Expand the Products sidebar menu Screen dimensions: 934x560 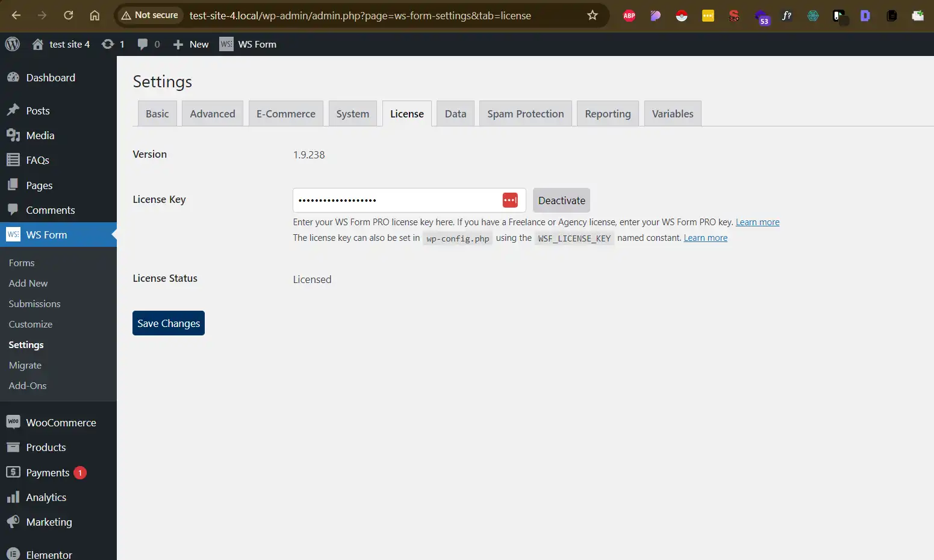46,447
